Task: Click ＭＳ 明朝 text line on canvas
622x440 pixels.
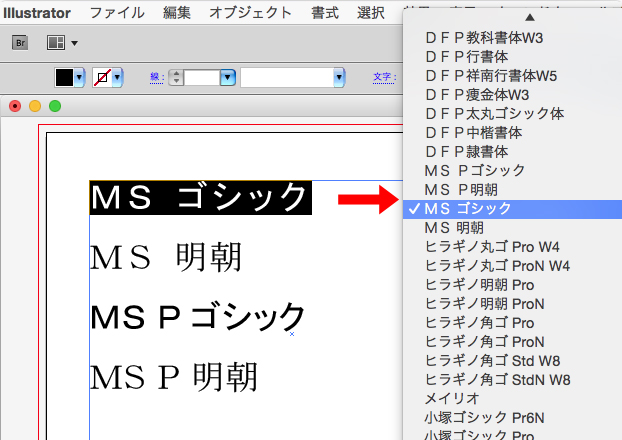Action: 166,257
